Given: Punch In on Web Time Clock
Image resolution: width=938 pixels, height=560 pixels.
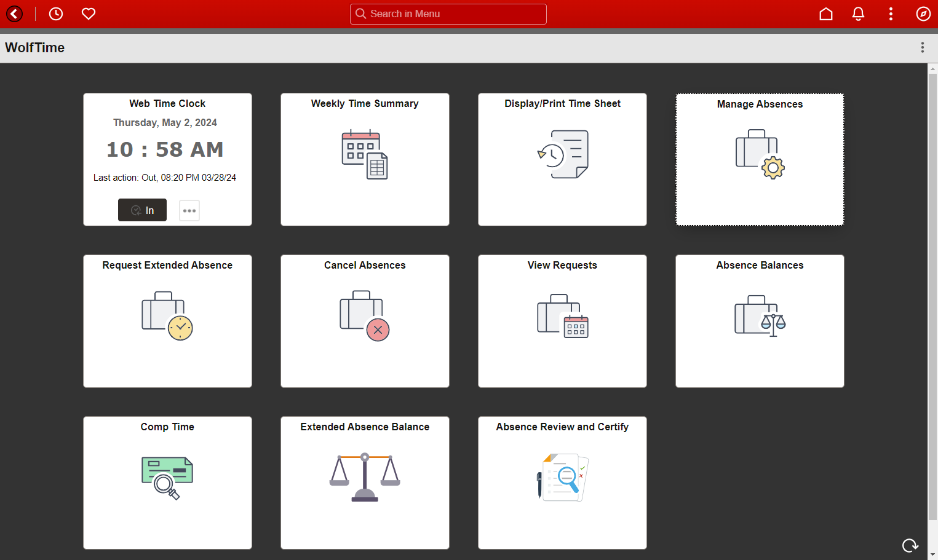Looking at the screenshot, I should [142, 210].
